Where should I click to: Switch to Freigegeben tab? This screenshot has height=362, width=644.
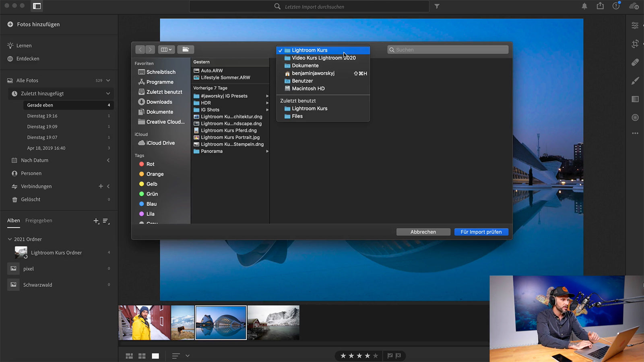[x=39, y=220]
